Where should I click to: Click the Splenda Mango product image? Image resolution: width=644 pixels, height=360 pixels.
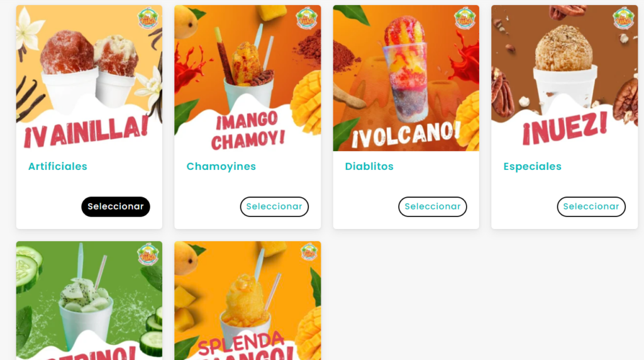248,300
